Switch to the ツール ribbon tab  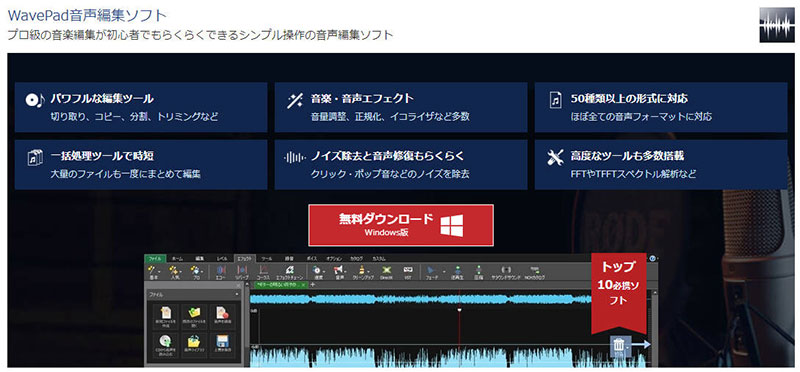click(267, 259)
